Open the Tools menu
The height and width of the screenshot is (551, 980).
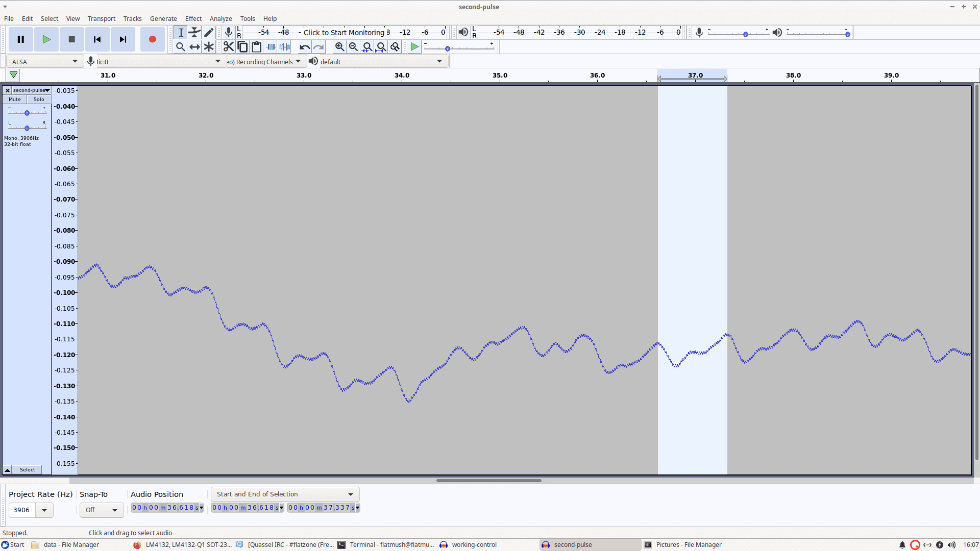tap(248, 19)
